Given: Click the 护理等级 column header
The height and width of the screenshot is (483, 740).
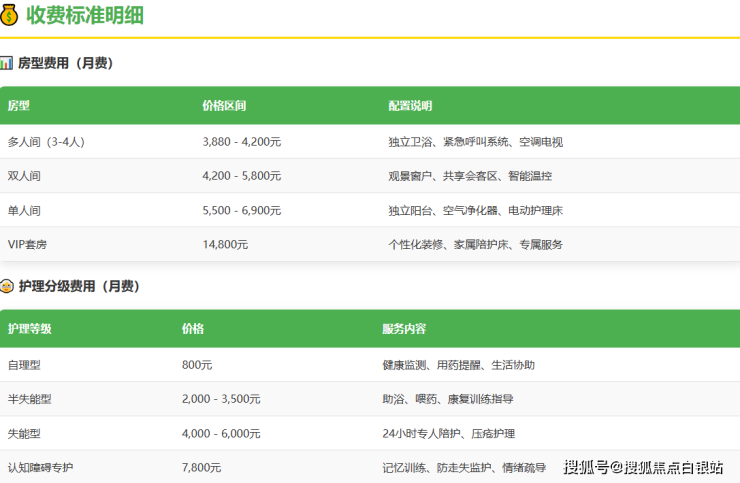Looking at the screenshot, I should 29,329.
